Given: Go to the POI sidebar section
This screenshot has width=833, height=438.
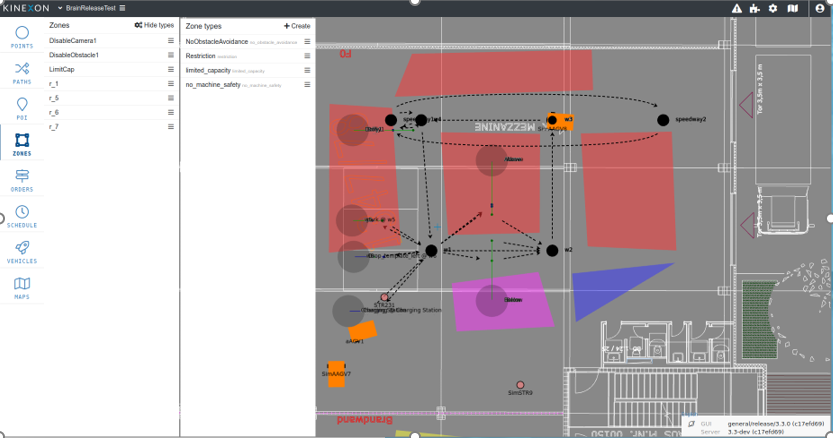Looking at the screenshot, I should pyautogui.click(x=21, y=108).
